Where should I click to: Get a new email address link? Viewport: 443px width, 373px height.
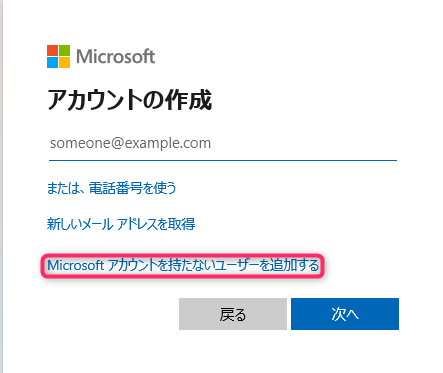pos(121,224)
